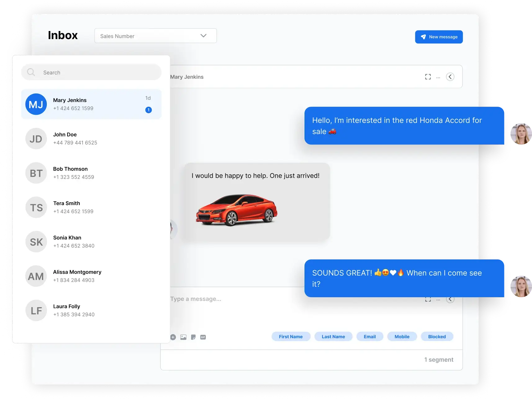Click the unread badge on Mary Jenkins
Viewport: 532px width, 399px height.
149,110
